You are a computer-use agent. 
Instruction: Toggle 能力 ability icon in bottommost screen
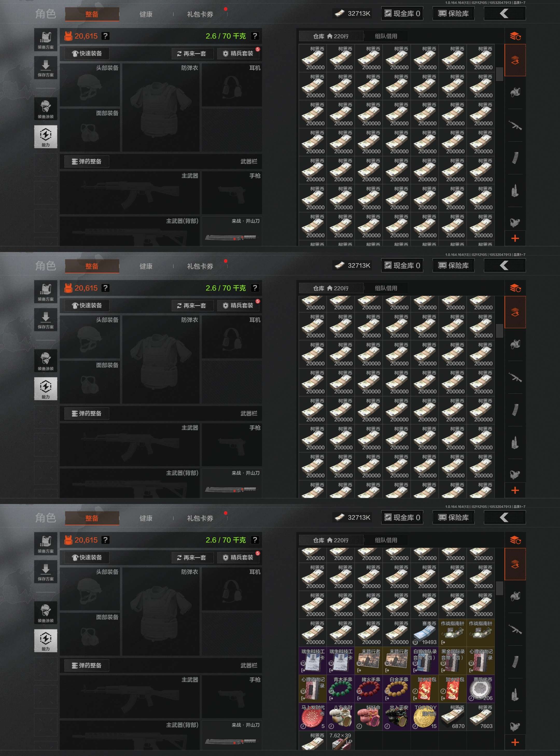pyautogui.click(x=46, y=641)
